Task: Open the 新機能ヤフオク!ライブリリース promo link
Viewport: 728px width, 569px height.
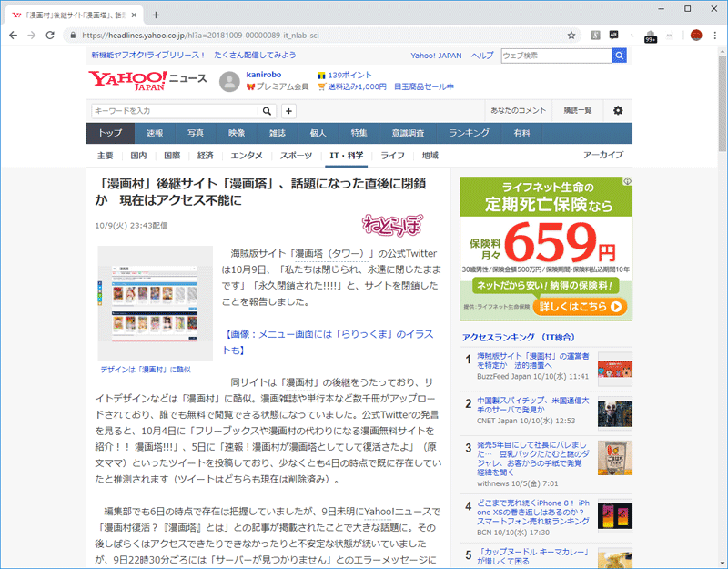Action: (148, 56)
